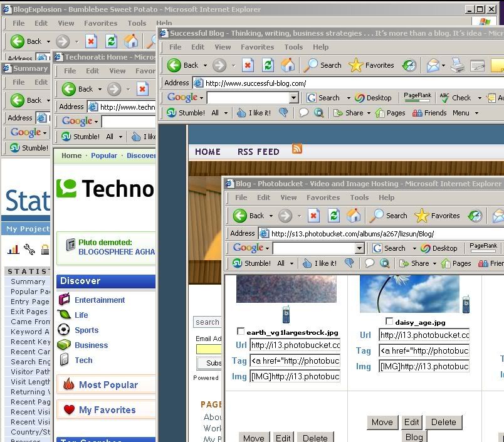Screen dimensions: 504x442
Task: Open the Back history arrow in Photobucket window
Action: coord(271,216)
